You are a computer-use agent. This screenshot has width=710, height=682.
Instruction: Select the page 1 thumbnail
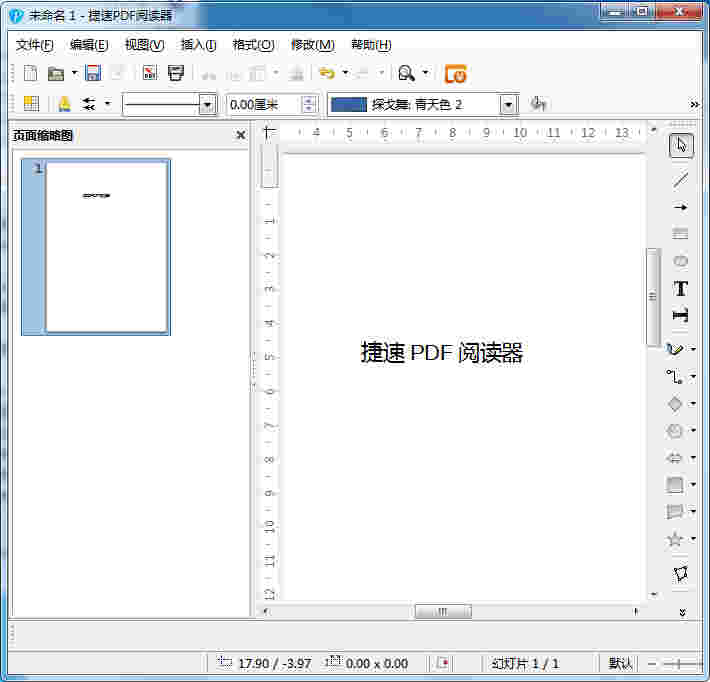[x=106, y=247]
